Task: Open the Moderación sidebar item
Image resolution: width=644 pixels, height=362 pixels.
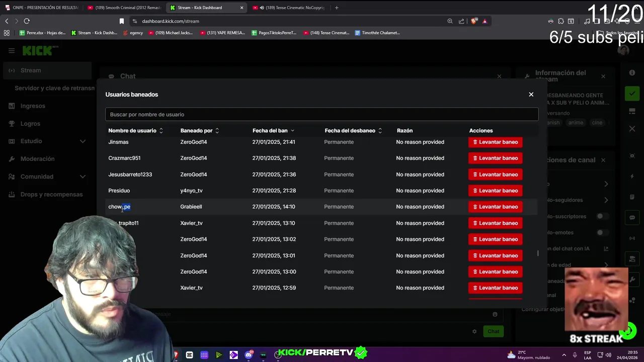Action: click(x=47, y=159)
